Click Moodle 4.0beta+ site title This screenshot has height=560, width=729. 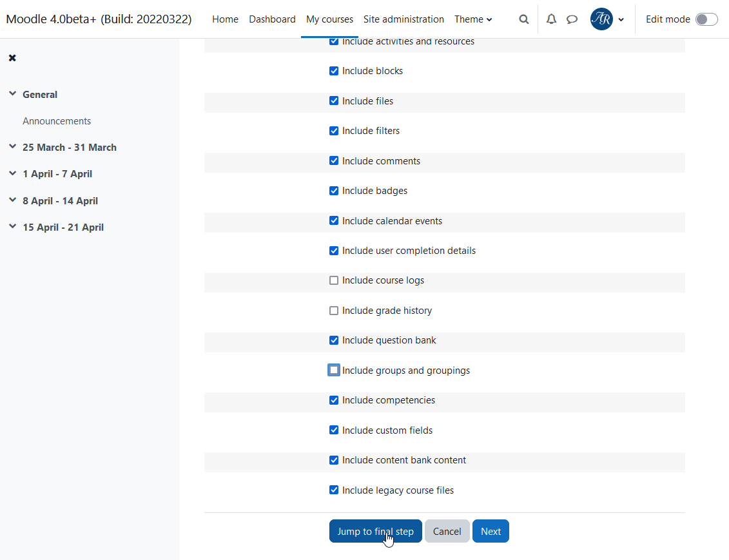pyautogui.click(x=99, y=19)
